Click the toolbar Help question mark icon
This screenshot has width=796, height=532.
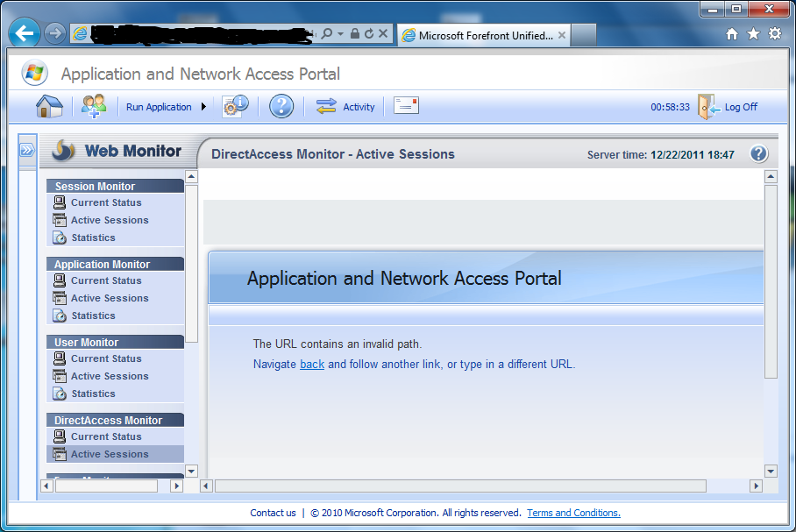[x=281, y=107]
